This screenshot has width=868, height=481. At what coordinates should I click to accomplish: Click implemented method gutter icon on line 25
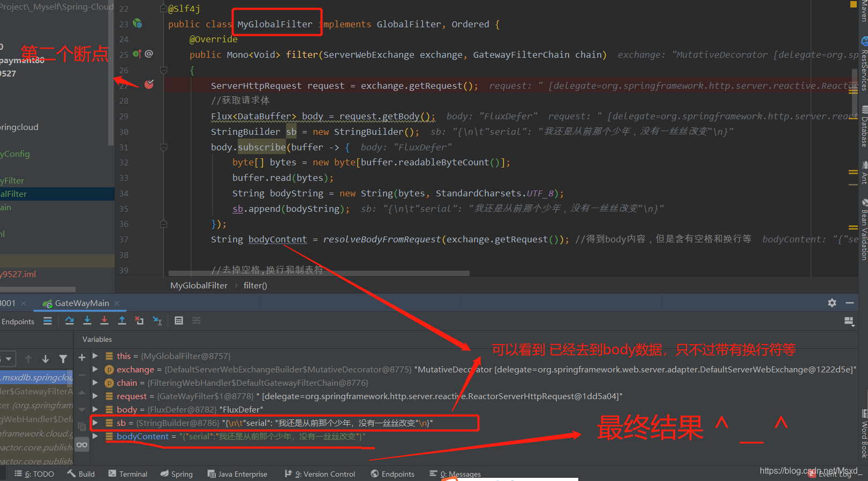(x=137, y=54)
